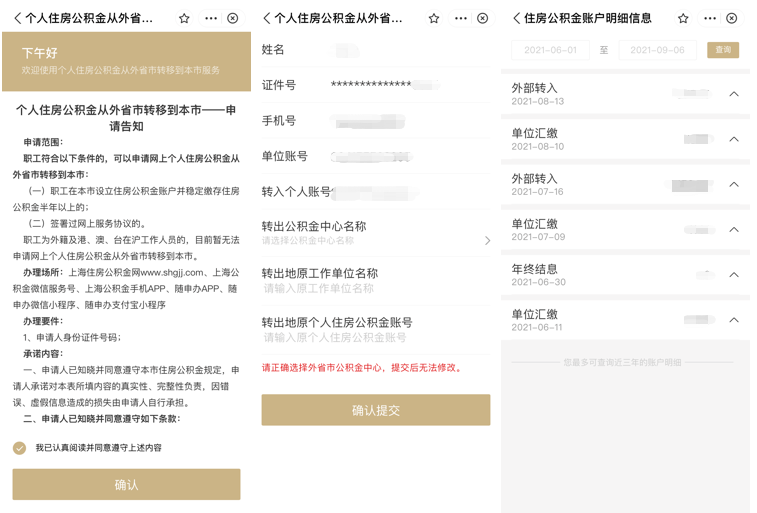Select the 单位账号 field row
757x513 pixels.
pos(376,156)
